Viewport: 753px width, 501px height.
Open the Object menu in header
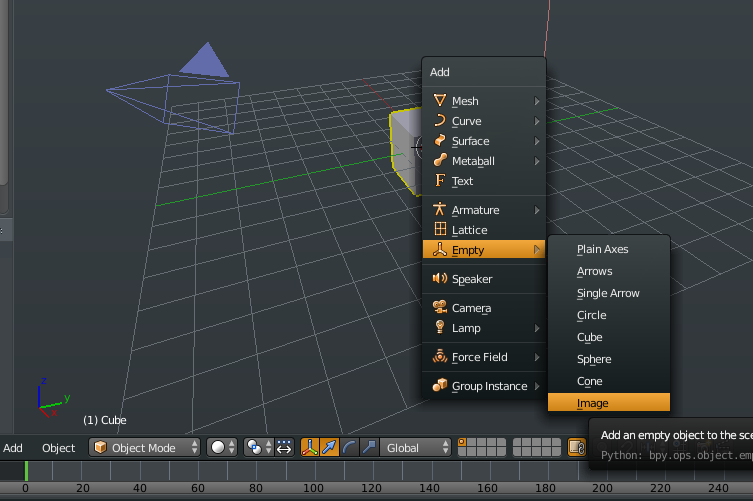tap(59, 448)
